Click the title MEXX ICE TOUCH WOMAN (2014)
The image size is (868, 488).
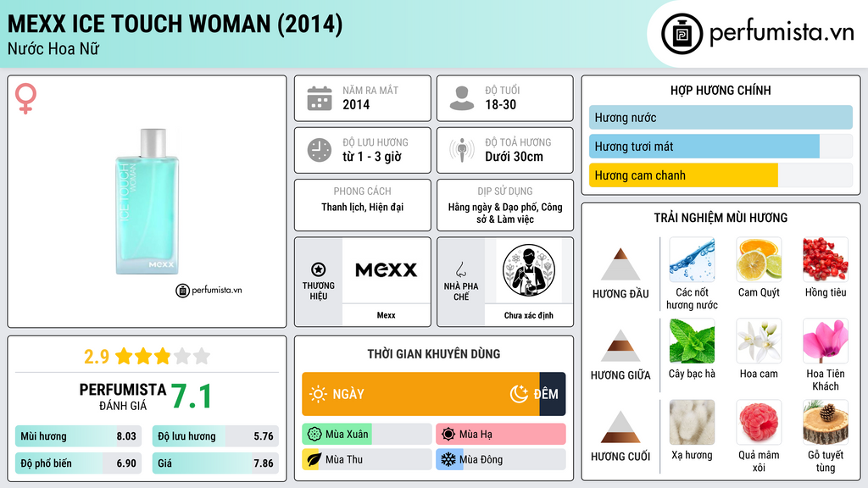tap(175, 25)
